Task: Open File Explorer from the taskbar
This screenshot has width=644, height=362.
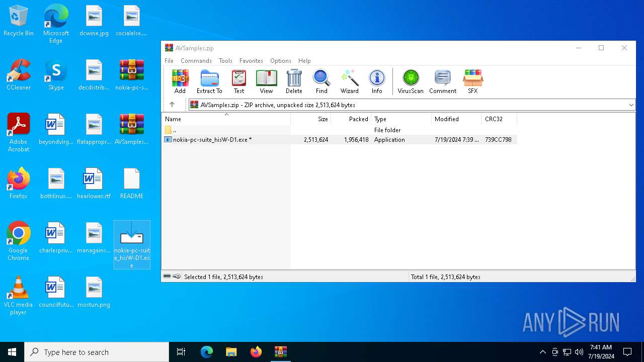Action: tap(231, 352)
